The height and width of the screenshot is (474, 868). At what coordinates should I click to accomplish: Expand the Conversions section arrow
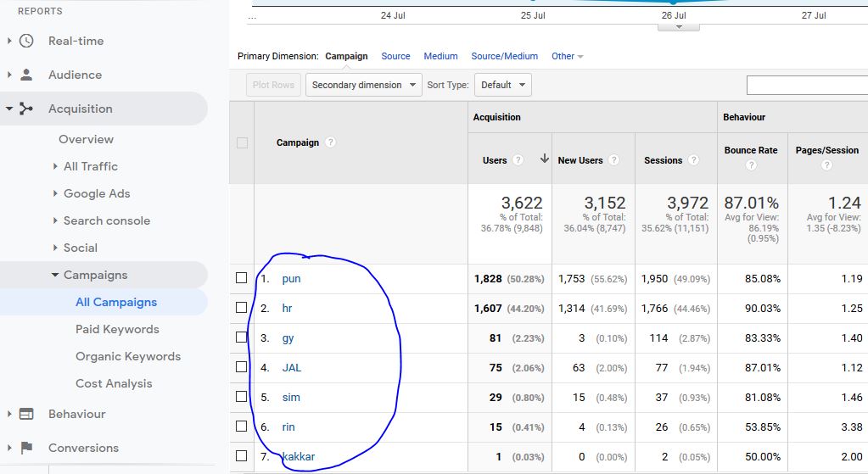pos(8,448)
